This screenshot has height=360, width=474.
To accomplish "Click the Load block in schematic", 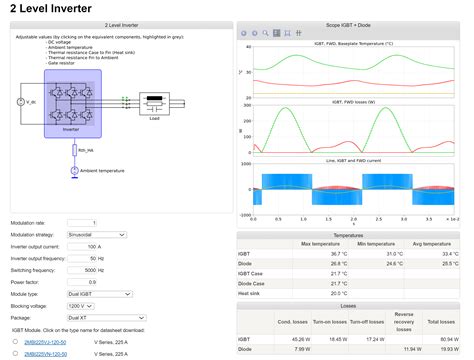I will (x=154, y=104).
